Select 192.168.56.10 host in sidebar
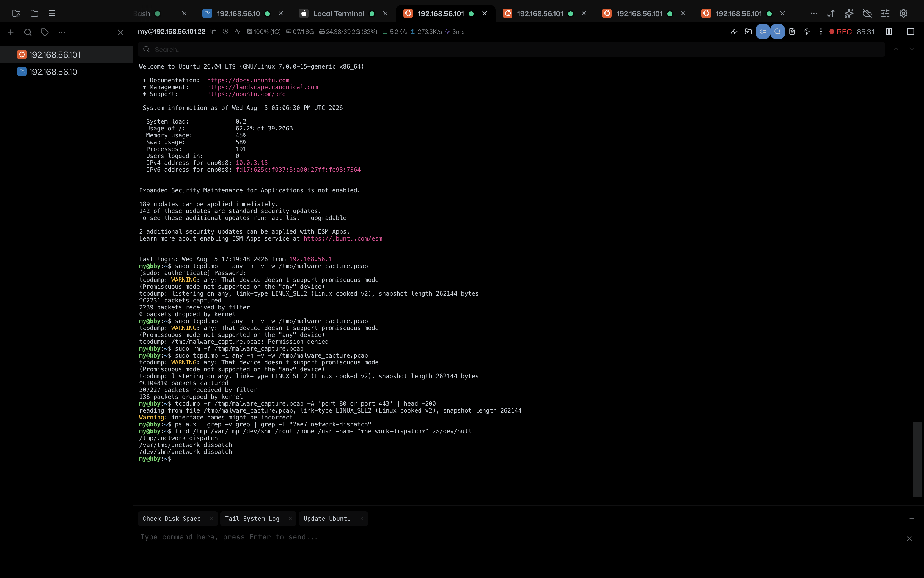This screenshot has width=924, height=578. pos(67,72)
